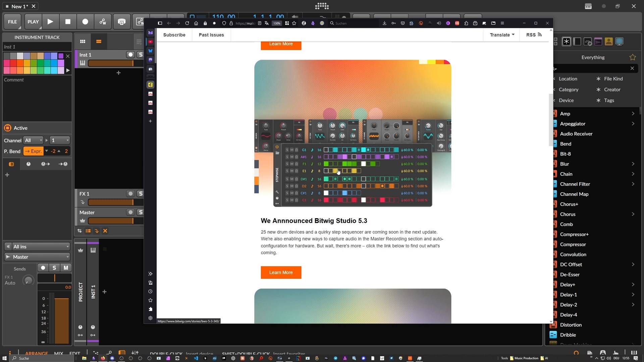Adjust the FX 1 send knob
This screenshot has width=644, height=362.
click(x=28, y=280)
